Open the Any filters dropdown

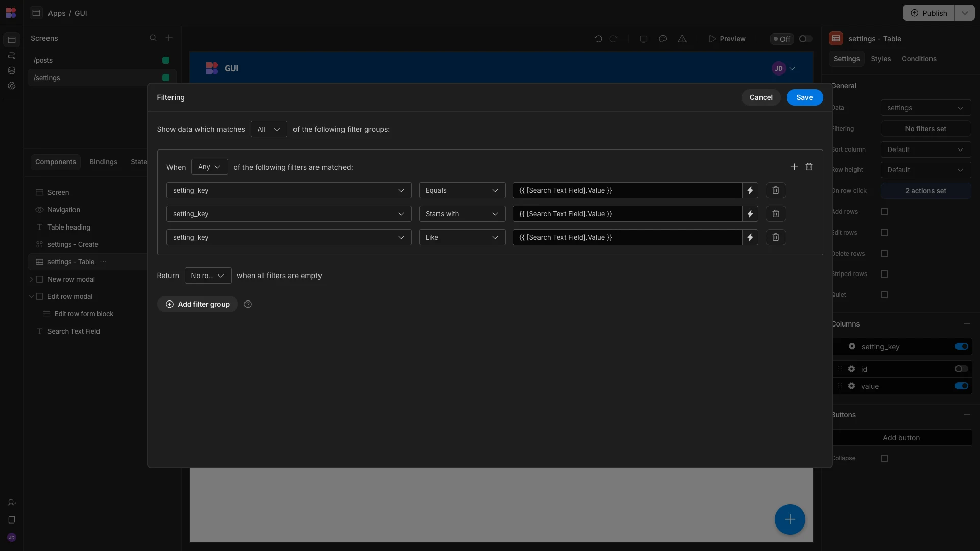pyautogui.click(x=209, y=167)
